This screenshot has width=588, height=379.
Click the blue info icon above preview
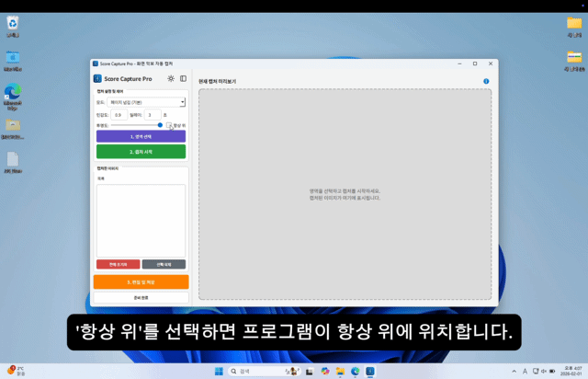pos(486,81)
